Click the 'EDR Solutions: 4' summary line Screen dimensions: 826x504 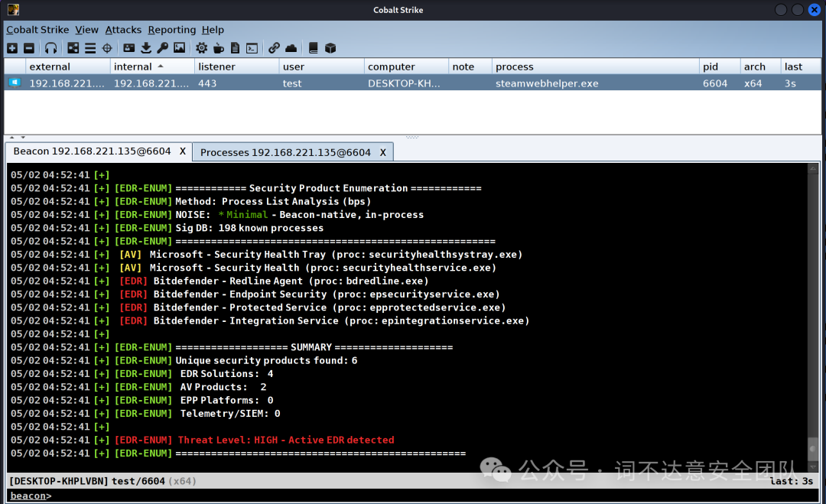coord(226,374)
